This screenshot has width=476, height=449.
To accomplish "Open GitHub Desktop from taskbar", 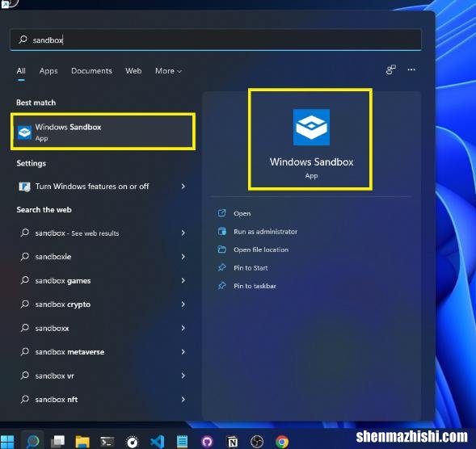I will coord(207,442).
